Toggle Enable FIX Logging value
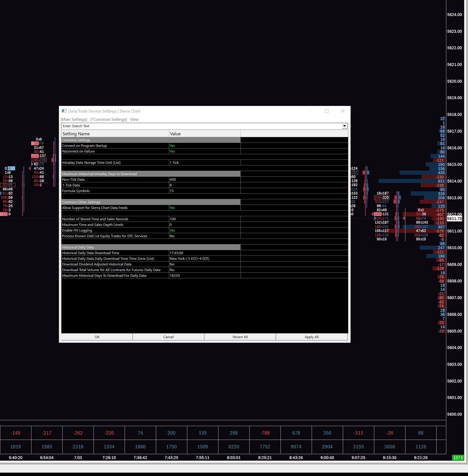468x476 pixels. (x=204, y=230)
